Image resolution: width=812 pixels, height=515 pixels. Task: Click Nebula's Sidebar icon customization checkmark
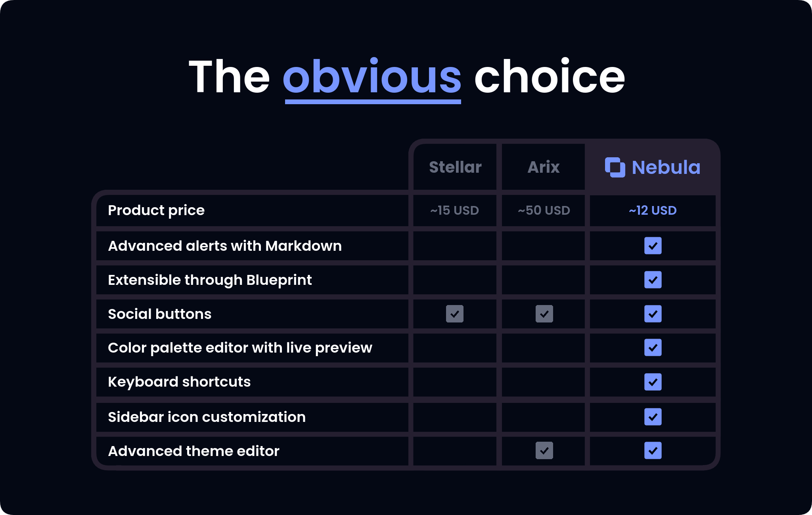[x=653, y=417]
